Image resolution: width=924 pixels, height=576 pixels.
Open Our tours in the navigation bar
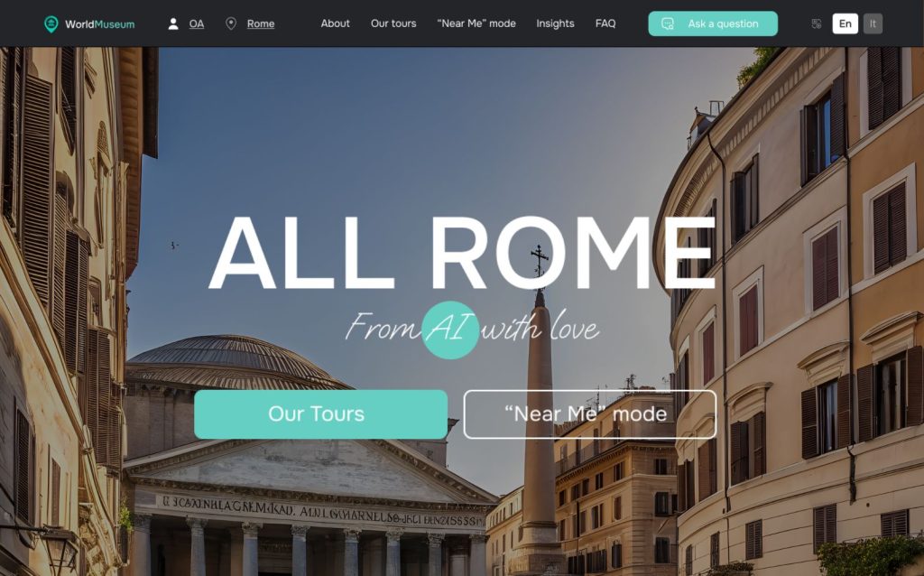[393, 23]
